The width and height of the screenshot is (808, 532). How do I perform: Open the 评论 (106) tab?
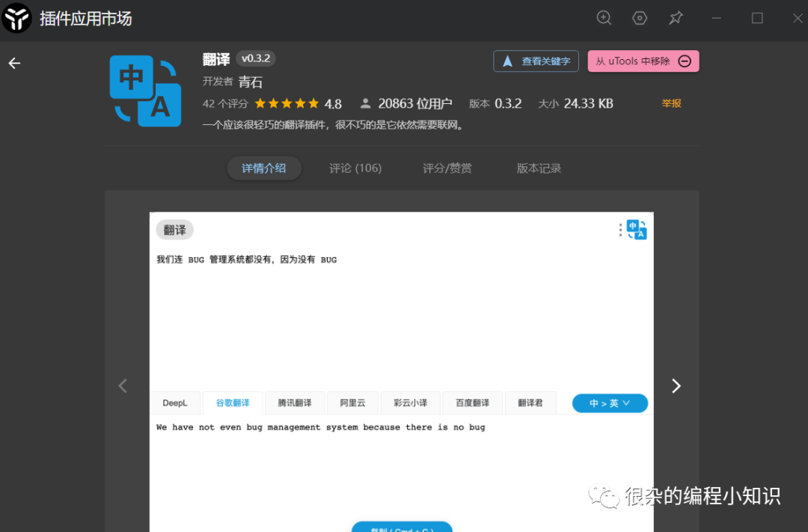(x=355, y=168)
